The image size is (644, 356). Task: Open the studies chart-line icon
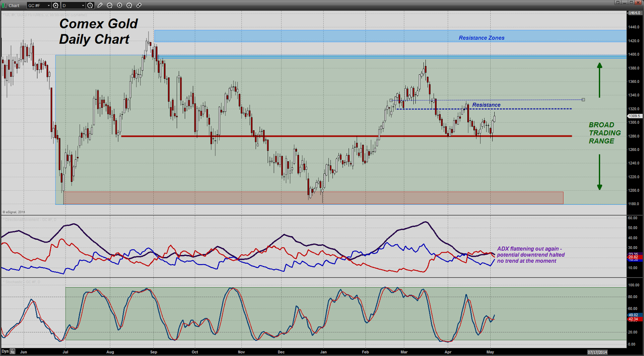tap(110, 5)
